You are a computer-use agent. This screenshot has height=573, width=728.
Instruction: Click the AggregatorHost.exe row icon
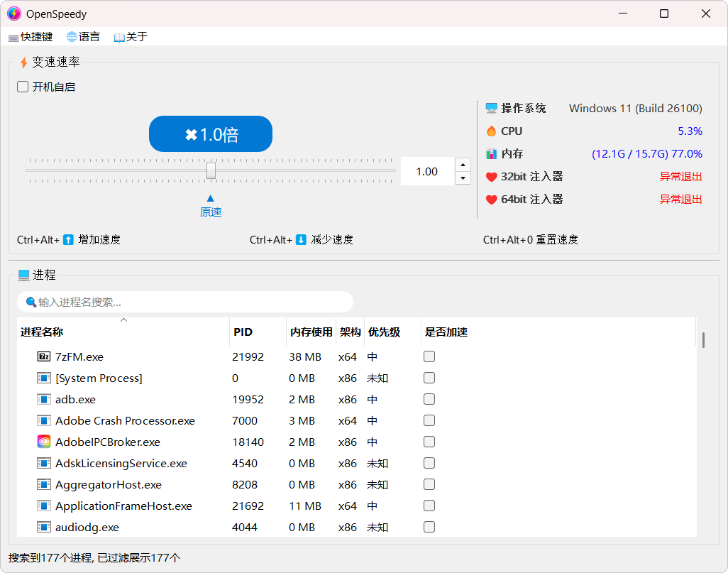pyautogui.click(x=44, y=484)
